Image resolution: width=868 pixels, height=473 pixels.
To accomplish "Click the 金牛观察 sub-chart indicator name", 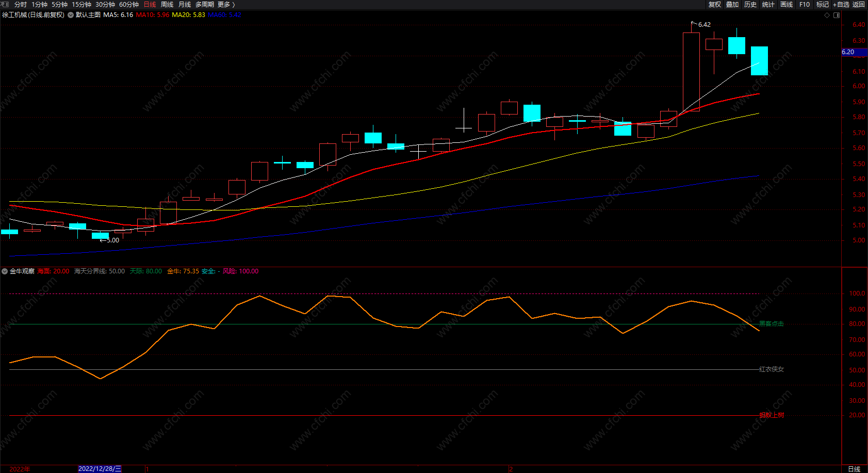I will pos(22,271).
